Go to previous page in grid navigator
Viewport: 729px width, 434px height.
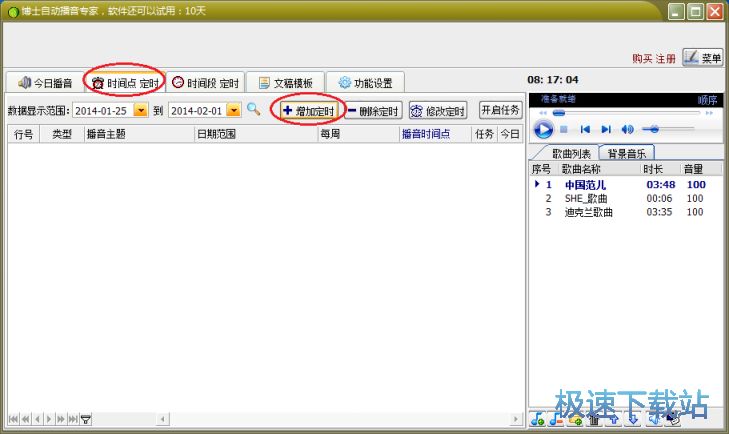(x=26, y=419)
